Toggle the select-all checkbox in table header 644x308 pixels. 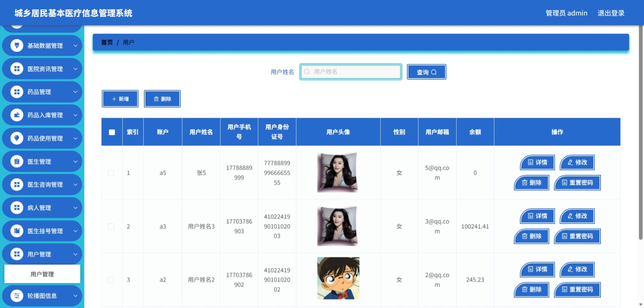[112, 132]
